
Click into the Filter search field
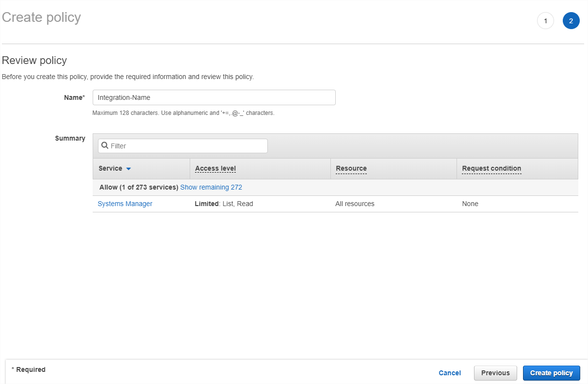(x=187, y=146)
